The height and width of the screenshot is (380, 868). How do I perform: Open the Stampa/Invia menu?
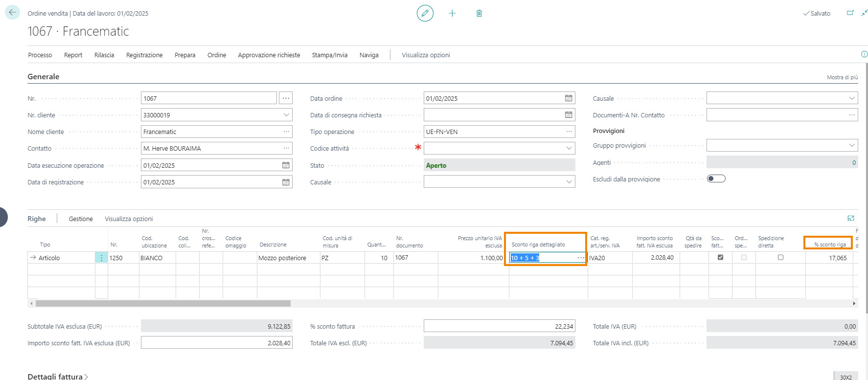[329, 55]
